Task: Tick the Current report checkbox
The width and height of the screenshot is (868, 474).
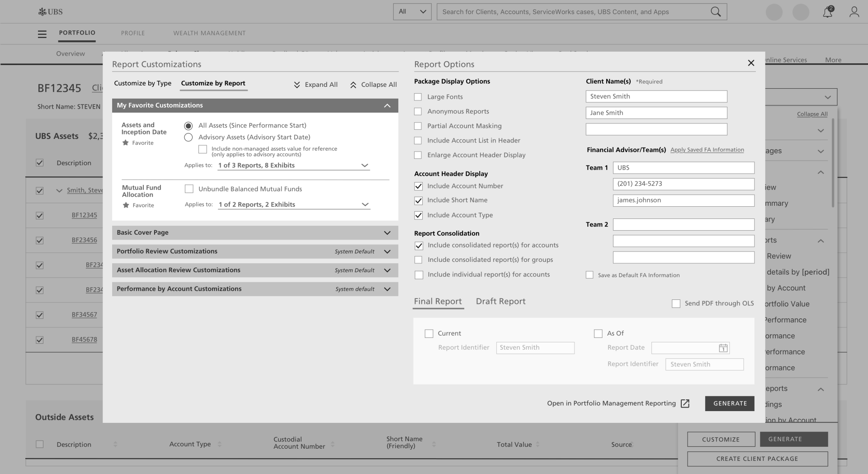Action: pos(429,333)
